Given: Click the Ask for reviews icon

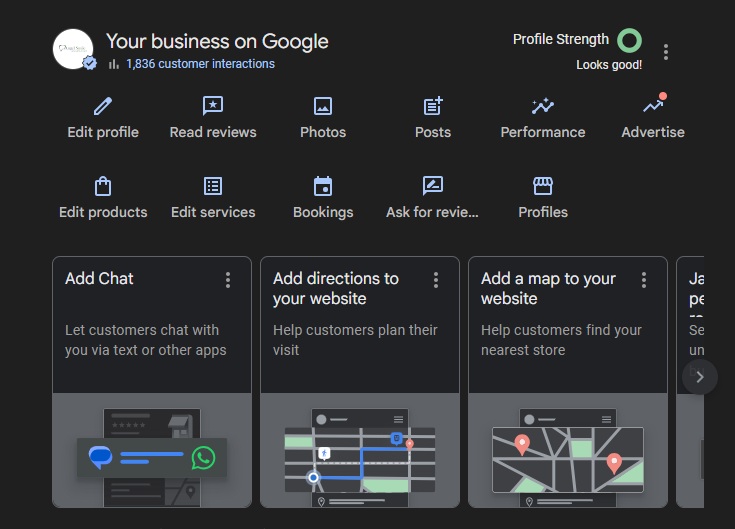Looking at the screenshot, I should [x=433, y=186].
